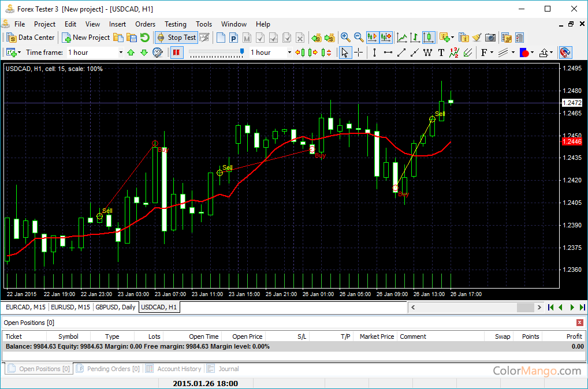Click the edit test settings icon
The height and width of the screenshot is (389, 588).
(x=204, y=38)
